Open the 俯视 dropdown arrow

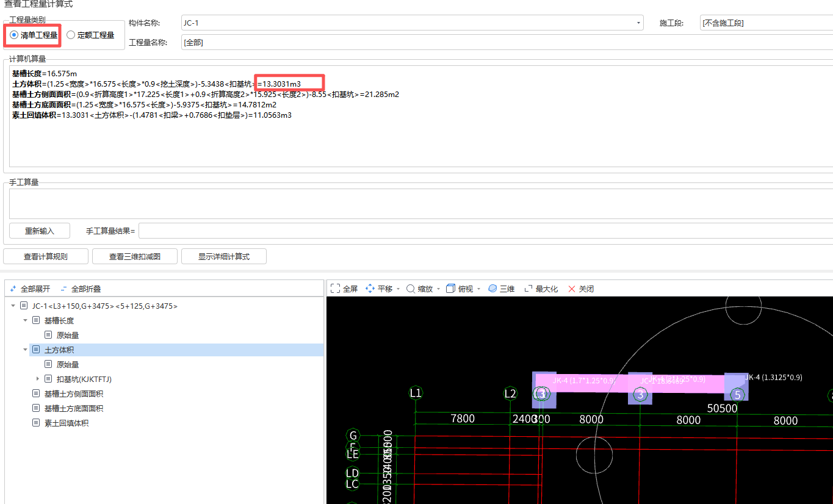[x=478, y=289]
